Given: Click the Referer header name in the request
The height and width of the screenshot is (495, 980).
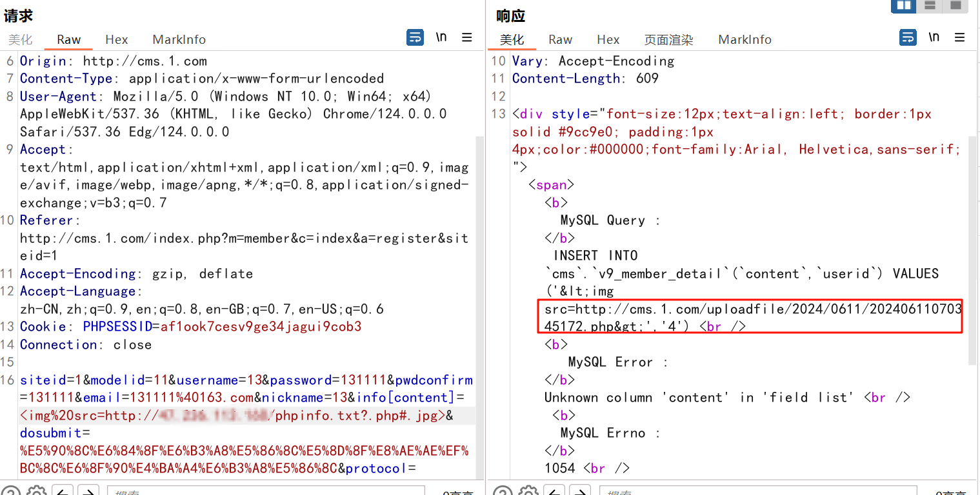Looking at the screenshot, I should point(47,220).
